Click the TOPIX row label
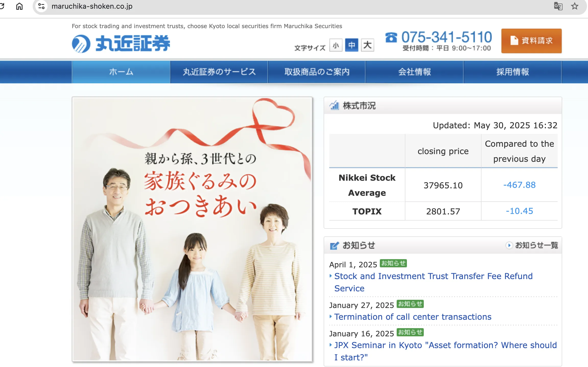This screenshot has height=367, width=588. pyautogui.click(x=367, y=211)
